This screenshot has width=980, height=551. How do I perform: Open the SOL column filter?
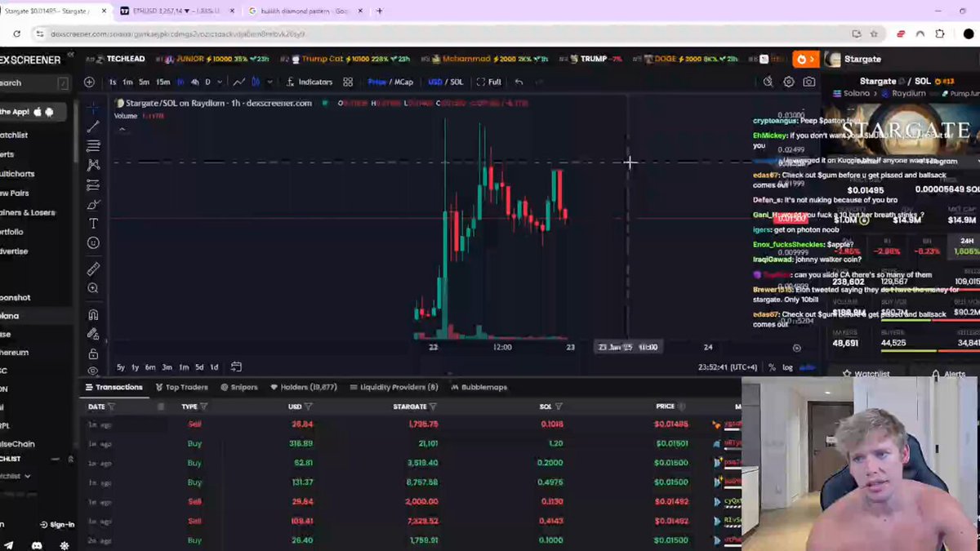[x=559, y=407]
